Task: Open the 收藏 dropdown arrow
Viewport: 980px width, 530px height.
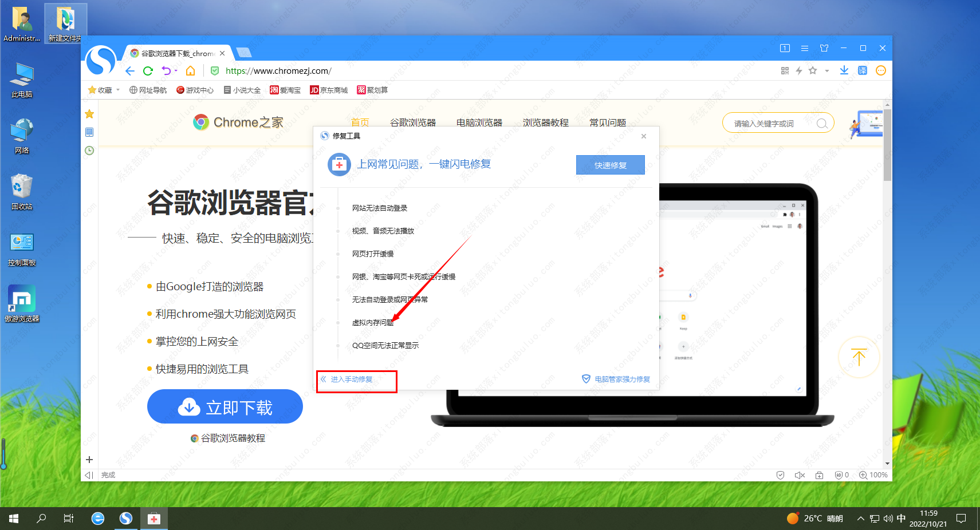Action: pos(117,90)
